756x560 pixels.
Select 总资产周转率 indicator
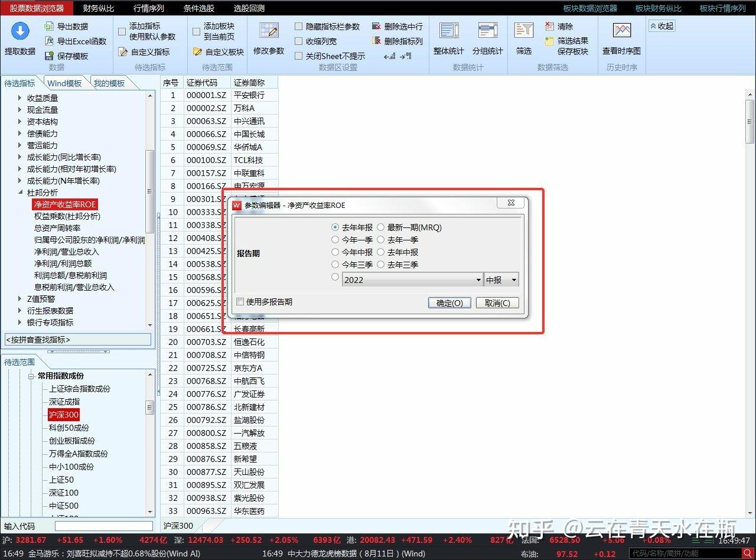tap(57, 228)
